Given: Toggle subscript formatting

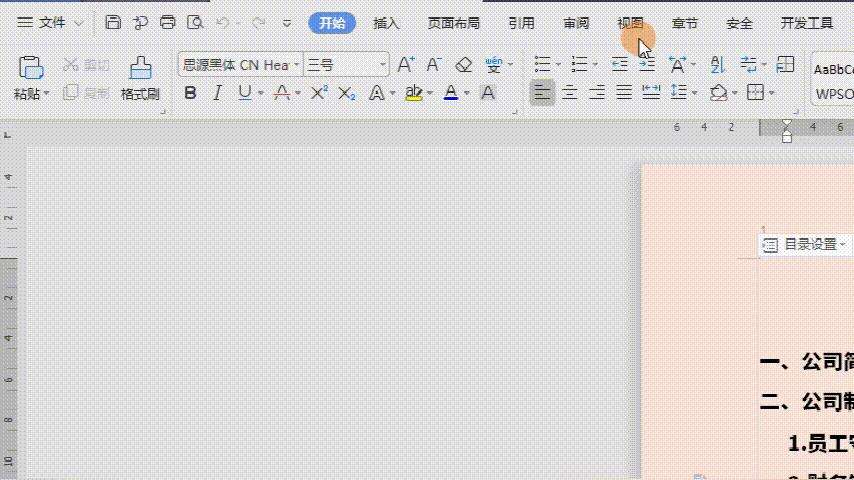Looking at the screenshot, I should click(346, 94).
